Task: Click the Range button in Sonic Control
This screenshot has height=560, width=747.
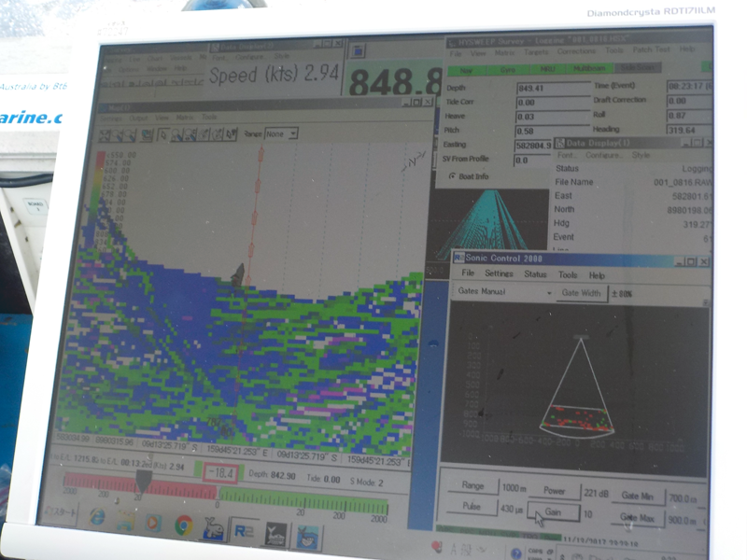Action: (472, 485)
